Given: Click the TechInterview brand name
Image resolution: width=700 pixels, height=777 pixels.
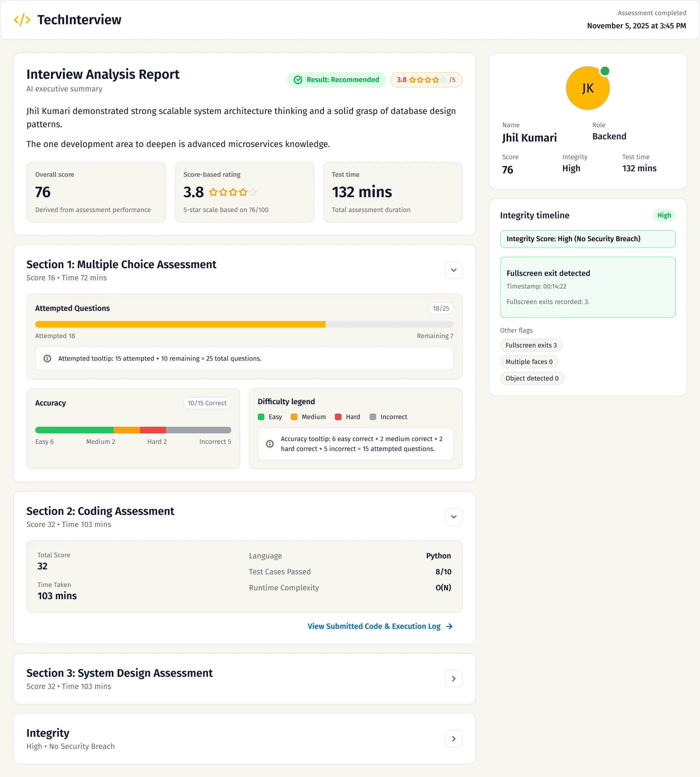Looking at the screenshot, I should [79, 20].
